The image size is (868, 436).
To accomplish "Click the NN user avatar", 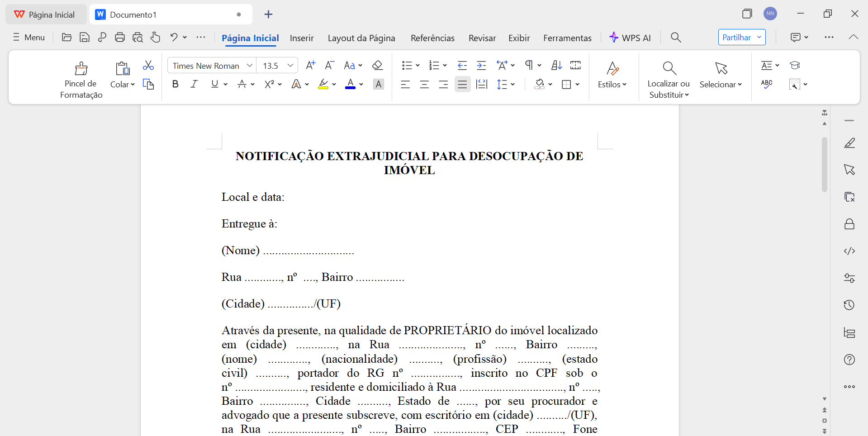I will 770,14.
